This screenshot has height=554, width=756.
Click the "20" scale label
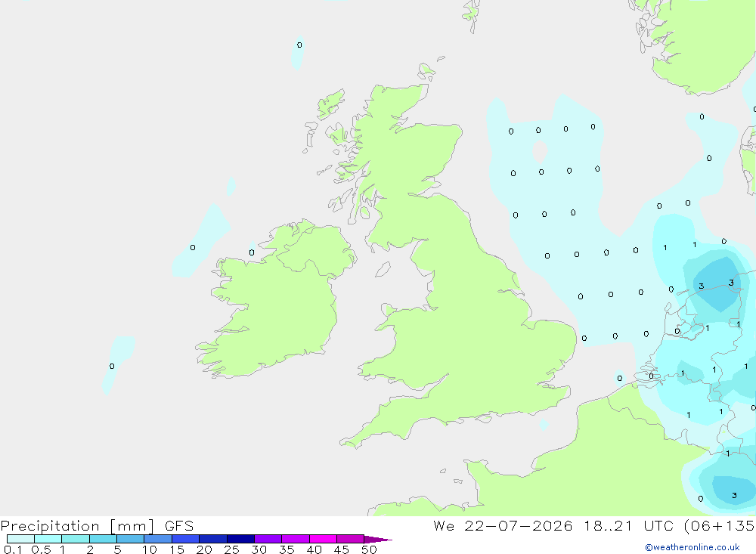[x=204, y=549]
